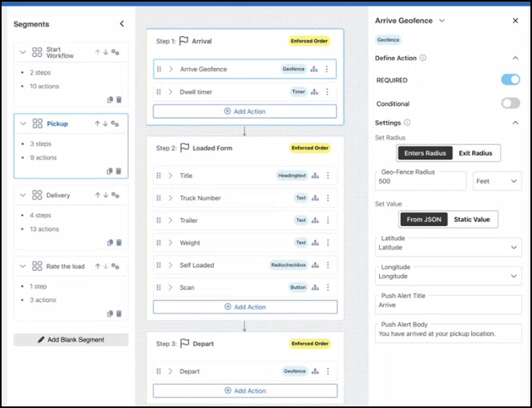532x408 pixels.
Task: Add Action to Step 2 Loaded Form
Action: pos(244,307)
